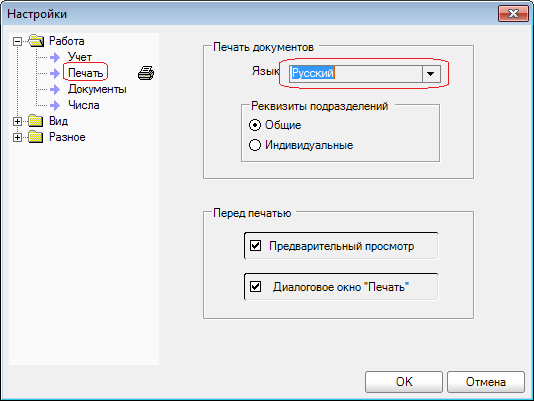The image size is (534, 401).
Task: Select the Числа tree item
Action: click(83, 105)
